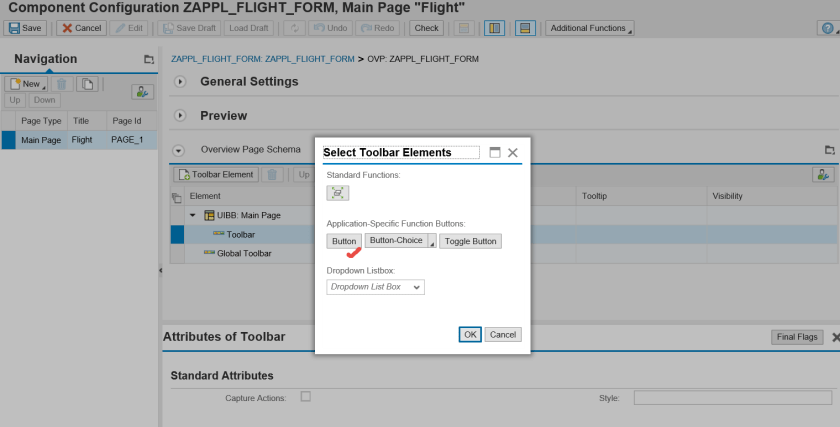840x427 pixels.
Task: Toggle the navigation panel layout icon
Action: tap(494, 28)
